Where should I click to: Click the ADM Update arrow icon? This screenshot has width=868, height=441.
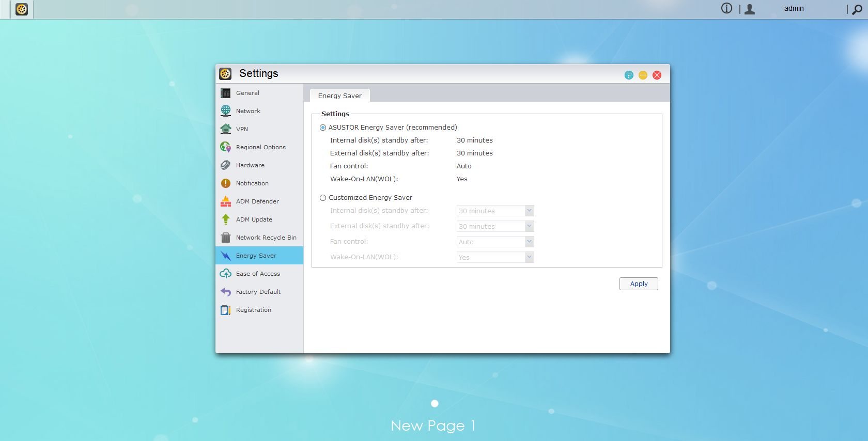coord(226,219)
